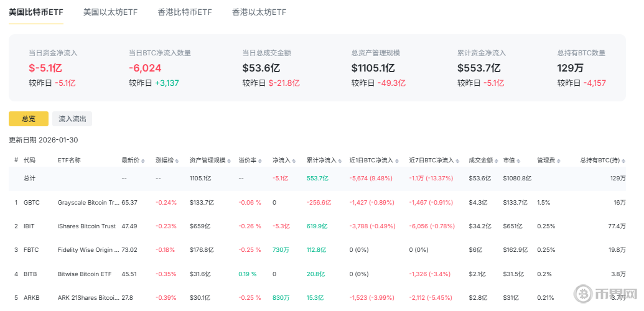Sort by 总持有BTC column arrow
The width and height of the screenshot is (644, 311).
[623, 160]
